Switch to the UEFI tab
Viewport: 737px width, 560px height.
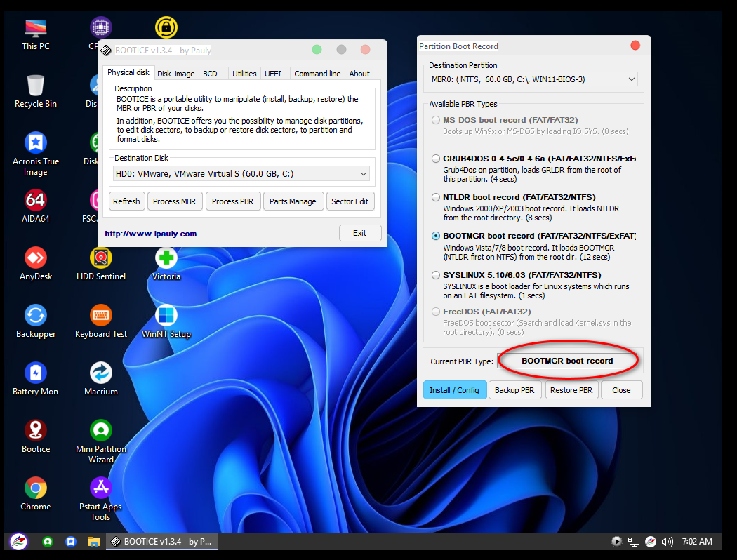[x=272, y=74]
